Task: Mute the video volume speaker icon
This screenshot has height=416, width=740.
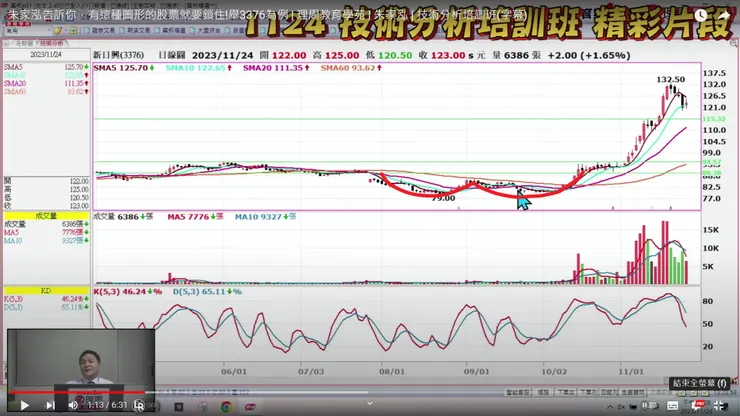Action: pyautogui.click(x=73, y=405)
